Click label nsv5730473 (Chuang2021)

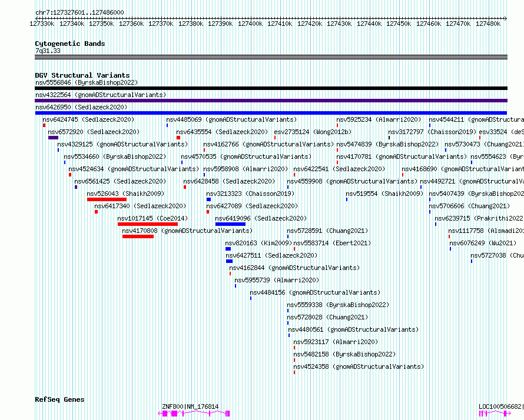484,144
